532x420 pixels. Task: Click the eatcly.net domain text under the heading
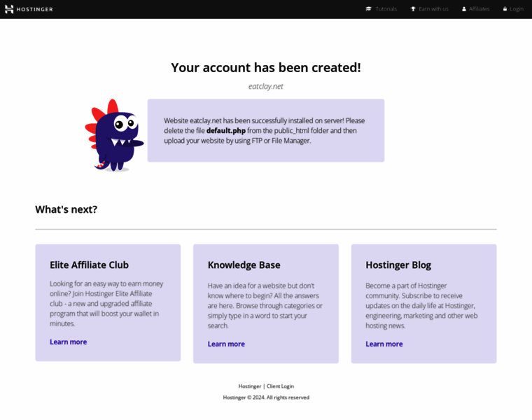click(266, 87)
